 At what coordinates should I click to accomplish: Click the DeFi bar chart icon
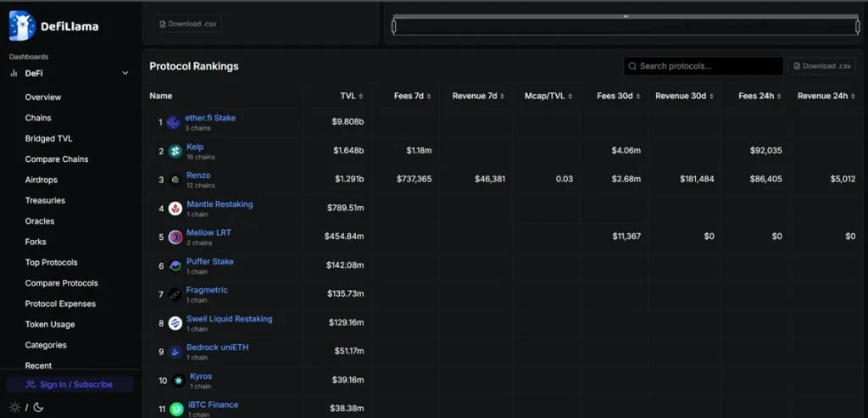(14, 73)
